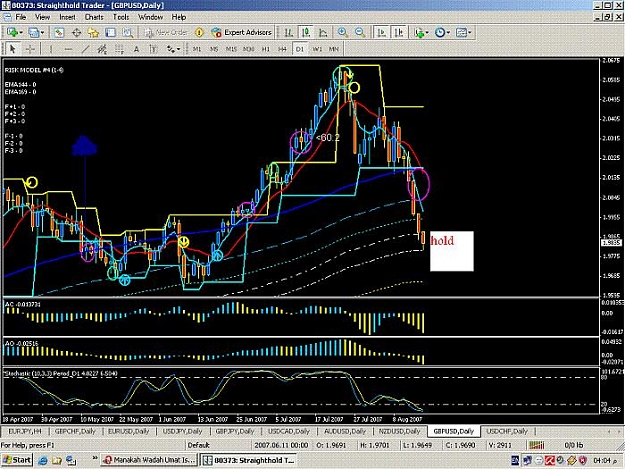The width and height of the screenshot is (625, 469).
Task: Switch to AUDUSD,Daily chart tab
Action: coord(344,431)
